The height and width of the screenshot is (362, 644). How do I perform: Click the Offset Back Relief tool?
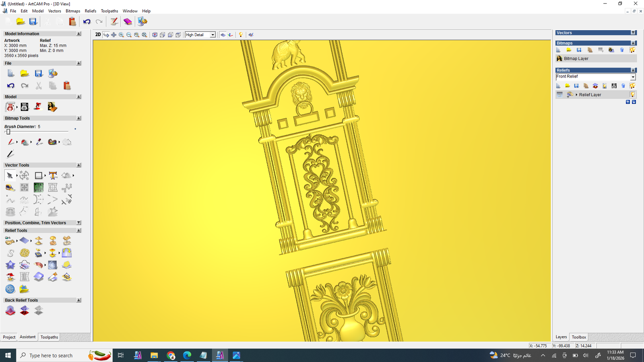click(24, 311)
